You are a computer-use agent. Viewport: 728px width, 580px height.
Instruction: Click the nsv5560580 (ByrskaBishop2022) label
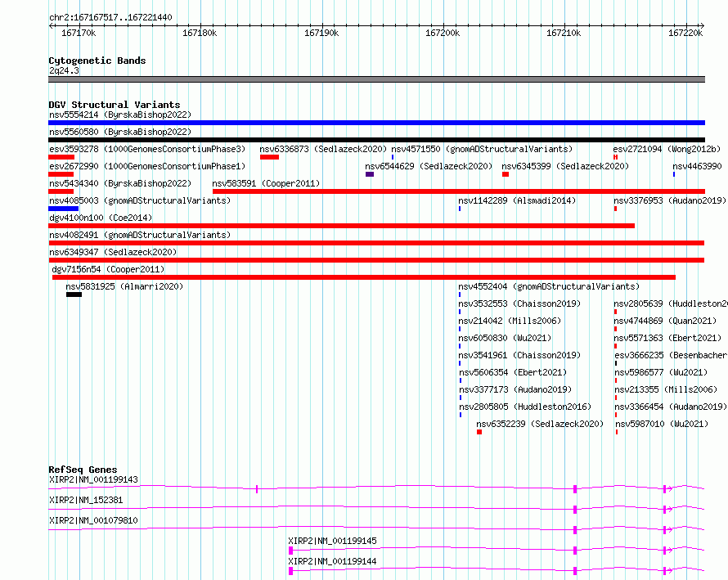120,132
